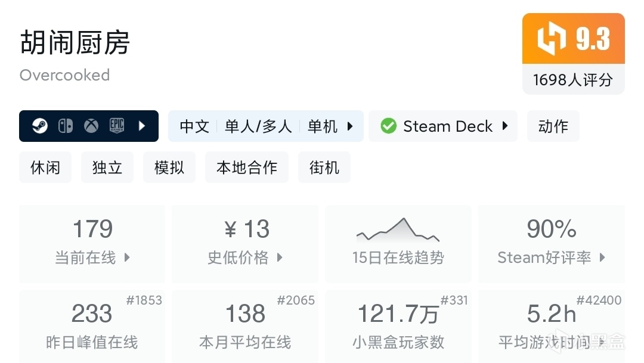The width and height of the screenshot is (644, 363).
Task: Expand the platforms list arrow
Action: (x=142, y=126)
